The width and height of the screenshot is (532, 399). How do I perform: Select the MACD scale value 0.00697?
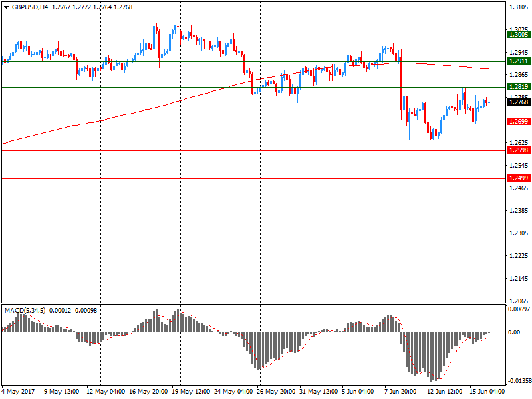tap(519, 309)
